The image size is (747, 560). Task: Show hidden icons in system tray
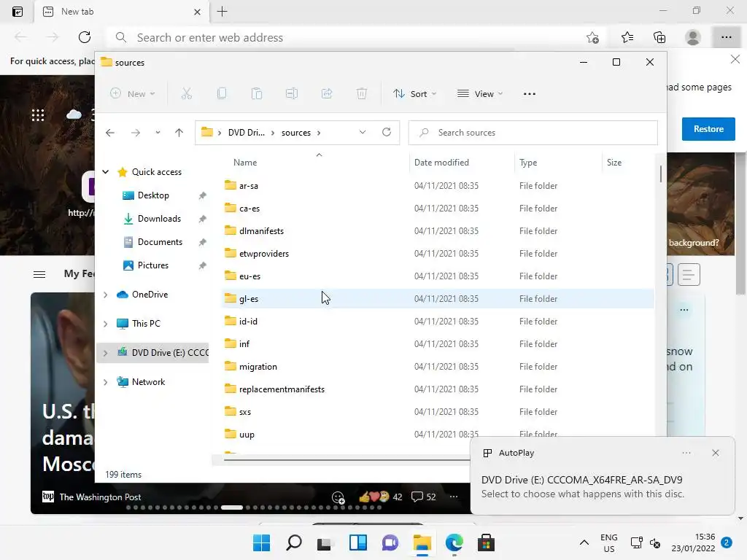(x=584, y=542)
